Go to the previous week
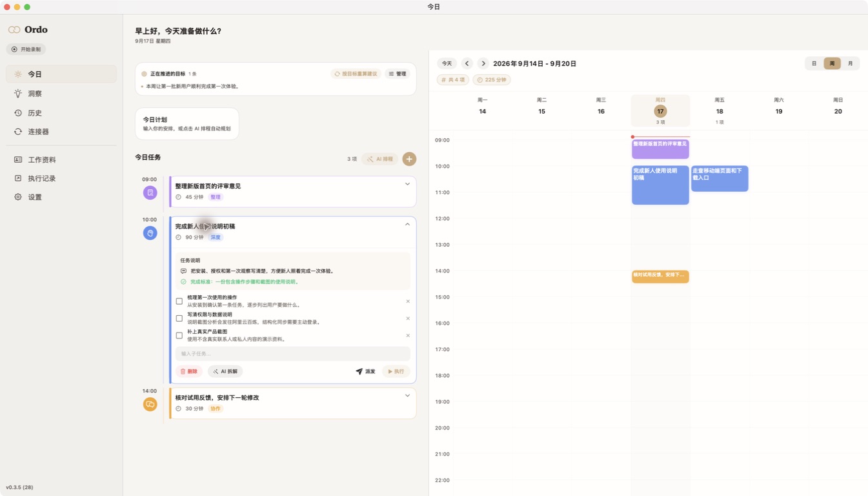The image size is (868, 496). point(467,63)
